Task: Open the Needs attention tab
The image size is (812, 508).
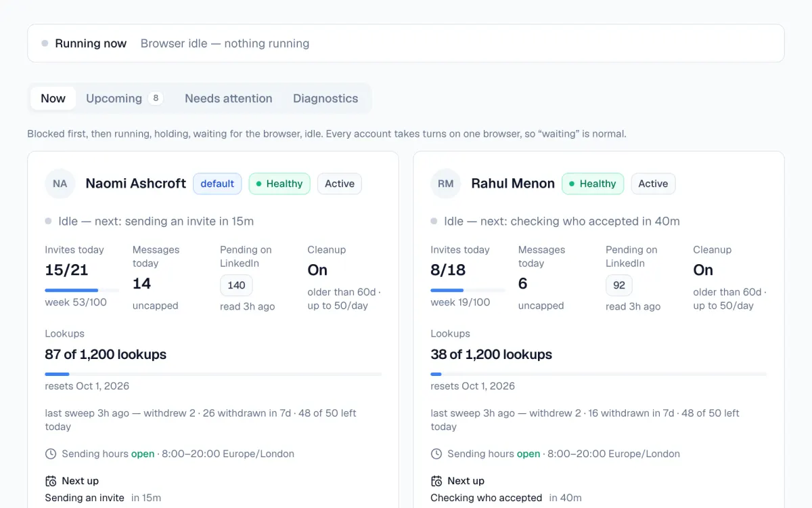Action: click(229, 98)
